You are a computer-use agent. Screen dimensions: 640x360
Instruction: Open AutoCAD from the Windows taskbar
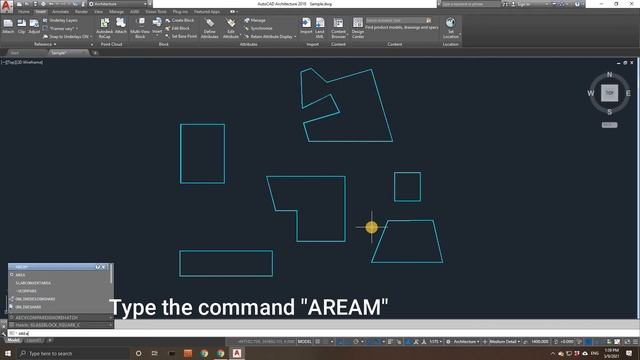(x=237, y=353)
